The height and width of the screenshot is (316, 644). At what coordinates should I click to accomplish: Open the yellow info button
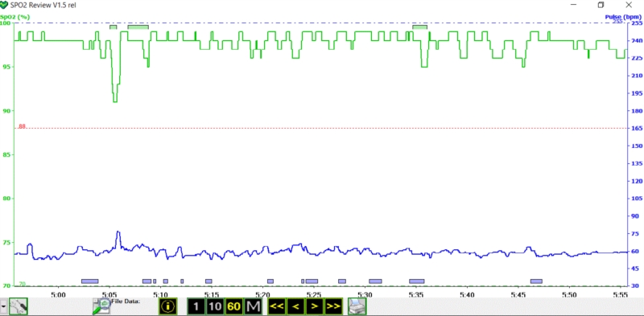point(168,306)
